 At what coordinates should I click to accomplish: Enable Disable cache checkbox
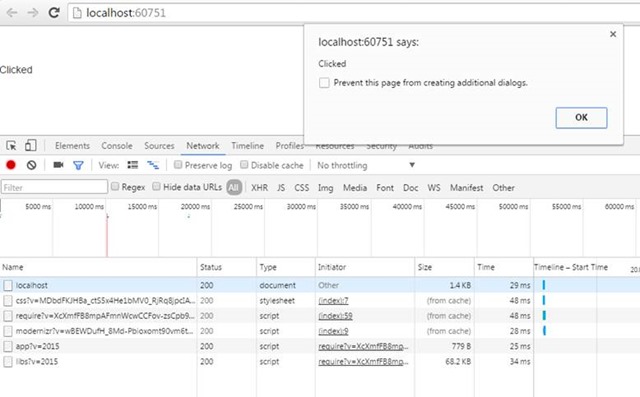[x=244, y=164]
